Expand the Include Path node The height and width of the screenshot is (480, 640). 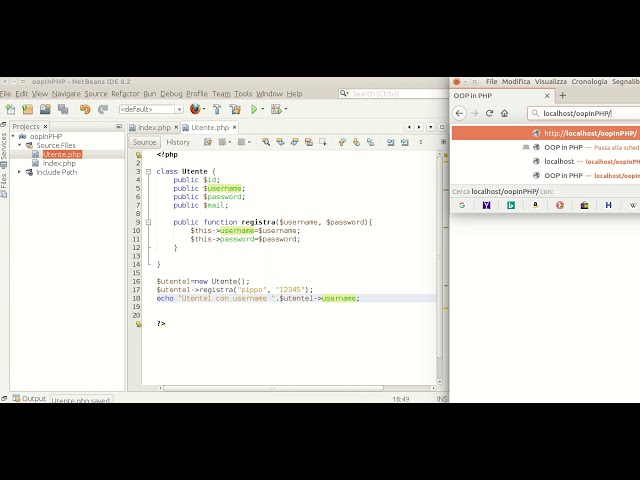19,172
